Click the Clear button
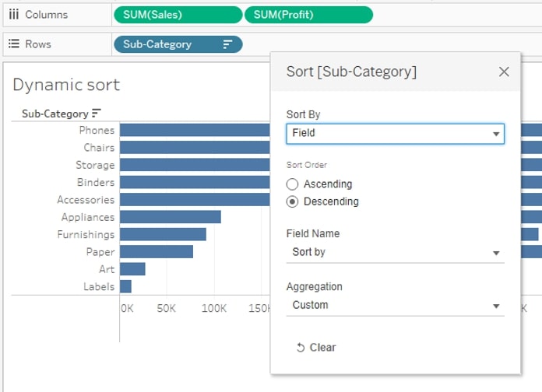This screenshot has width=542, height=392. (316, 348)
